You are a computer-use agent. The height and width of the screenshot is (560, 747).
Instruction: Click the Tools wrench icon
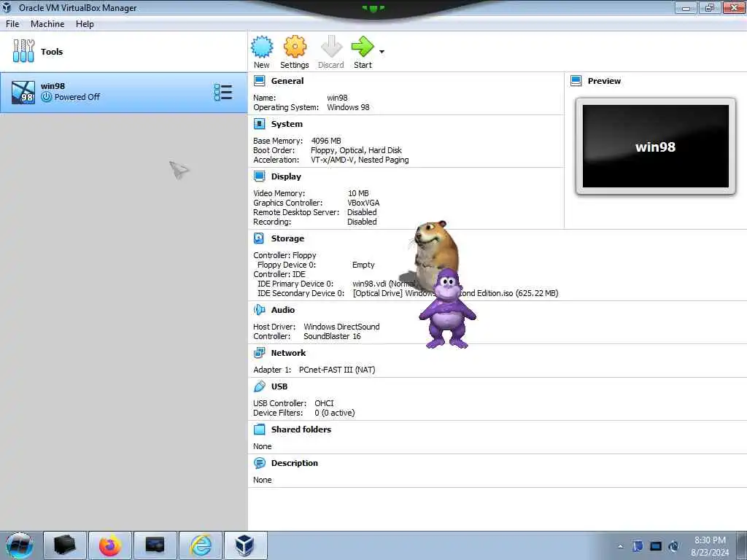coord(23,51)
